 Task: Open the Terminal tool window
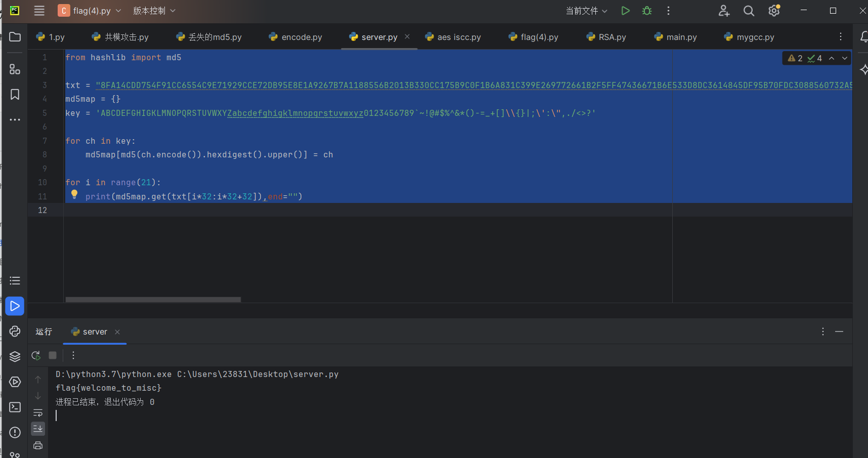15,407
